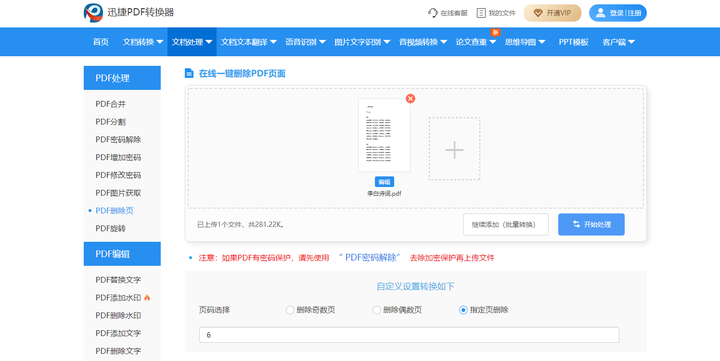Click the 开通VIP button

(552, 13)
